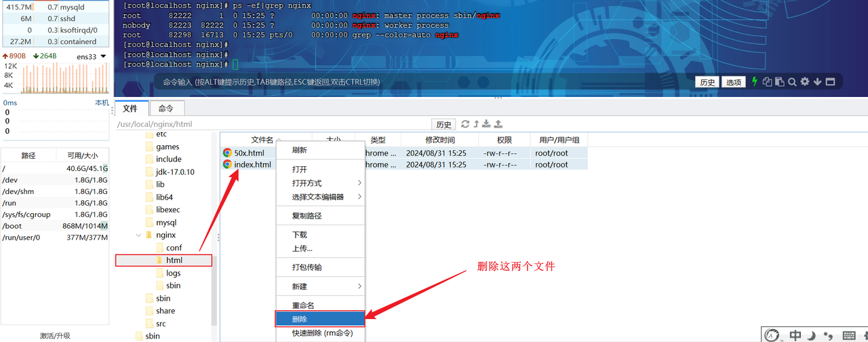The height and width of the screenshot is (342, 868).
Task: Toggle the moon icon in IME bar
Action: (812, 335)
